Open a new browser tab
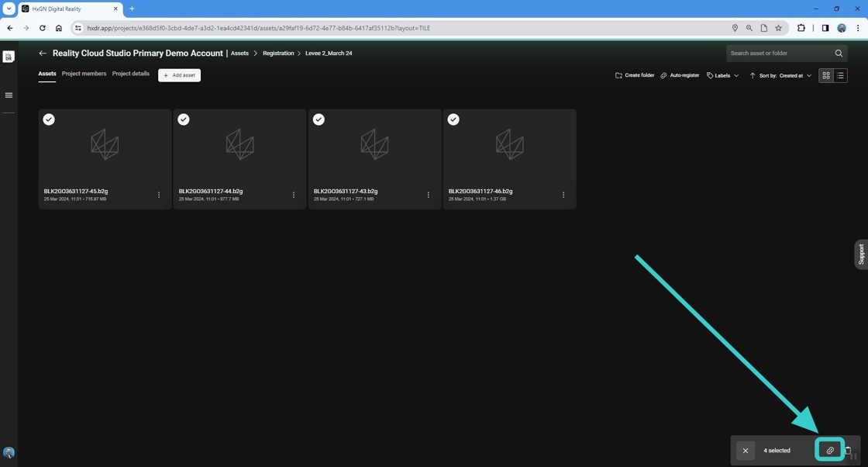 pos(132,9)
